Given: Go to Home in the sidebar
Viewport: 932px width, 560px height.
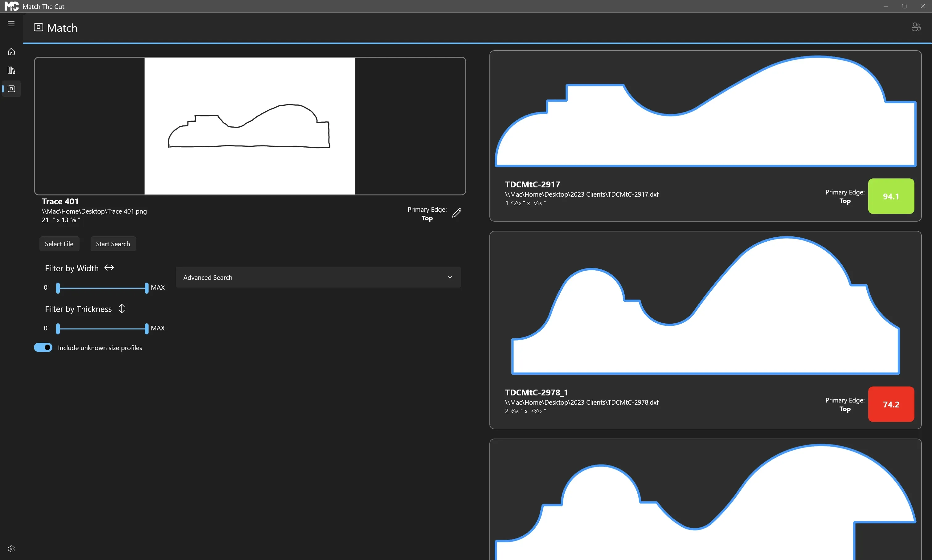Looking at the screenshot, I should pos(11,52).
